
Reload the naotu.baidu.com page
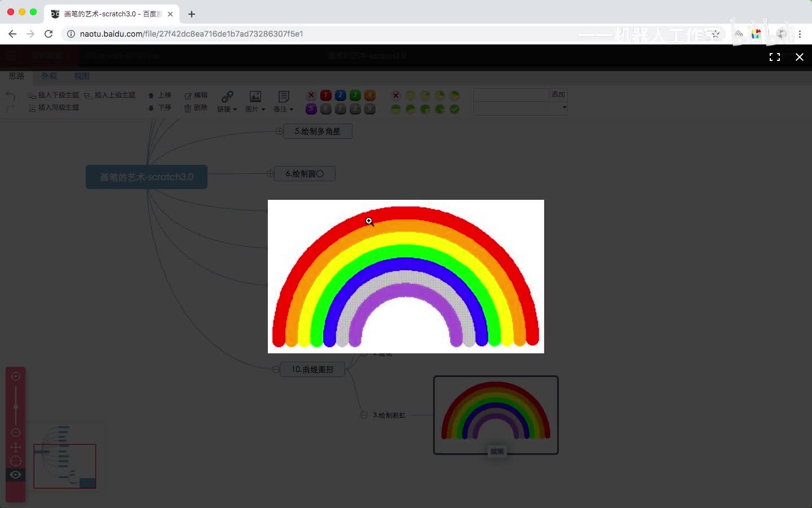48,34
